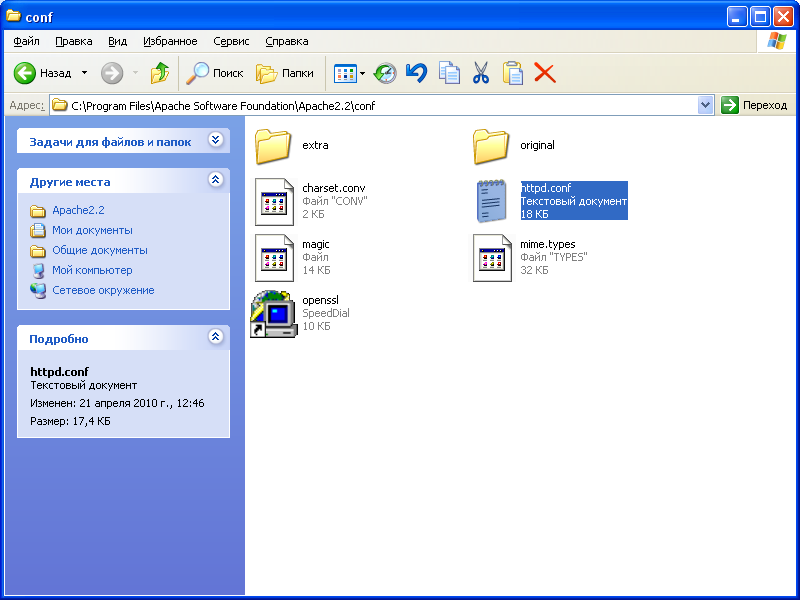Viewport: 800px width, 600px height.
Task: Expand Задачи для файлов и папок panel
Action: click(x=216, y=140)
